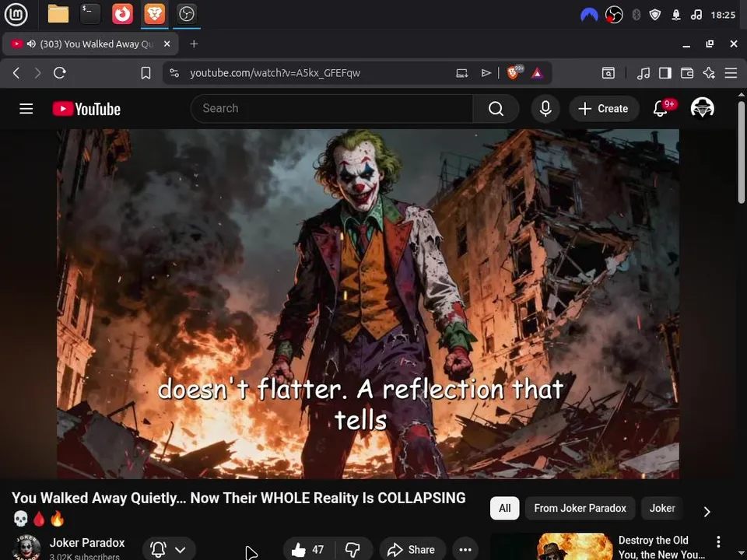Go back to the previous page
Image resolution: width=747 pixels, height=560 pixels.
point(16,73)
